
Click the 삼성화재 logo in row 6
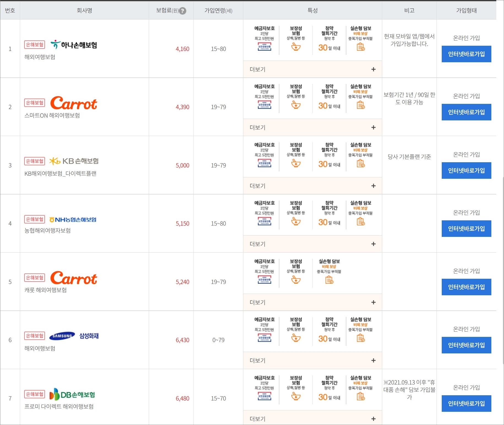(x=74, y=336)
